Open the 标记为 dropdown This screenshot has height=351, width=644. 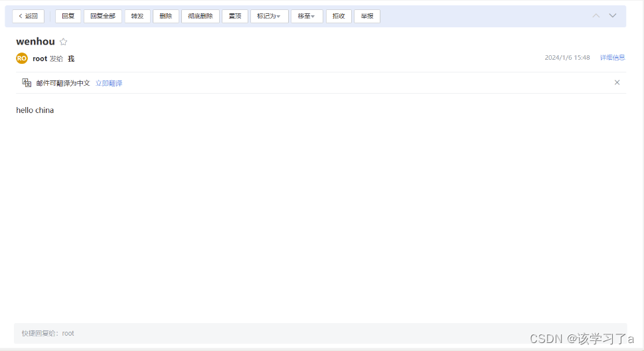[x=269, y=16]
